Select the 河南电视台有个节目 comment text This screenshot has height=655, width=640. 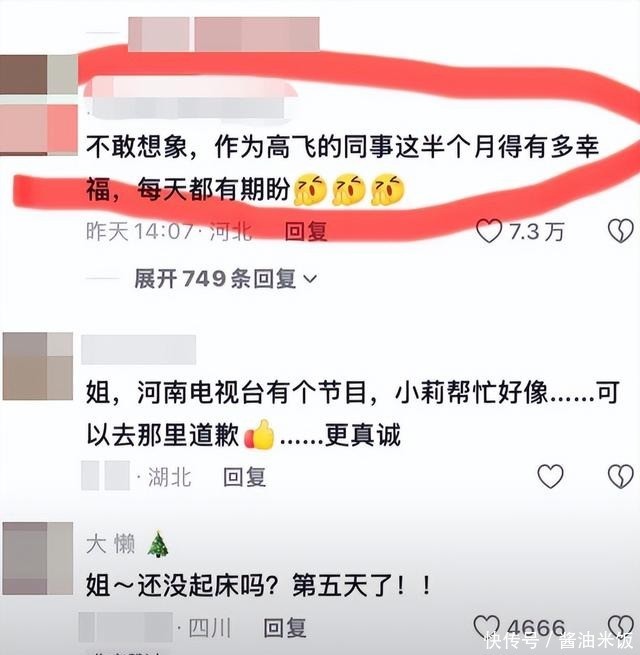pos(353,414)
